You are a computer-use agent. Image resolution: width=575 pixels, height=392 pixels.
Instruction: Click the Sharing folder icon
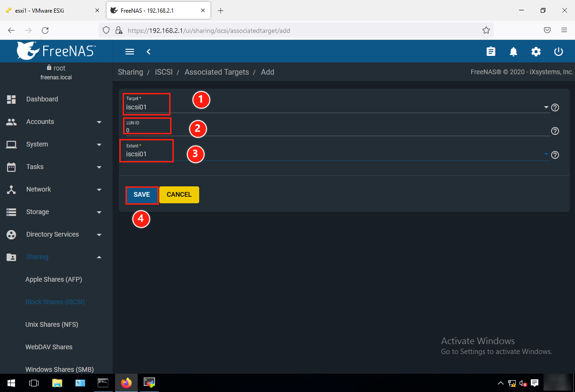tap(11, 257)
